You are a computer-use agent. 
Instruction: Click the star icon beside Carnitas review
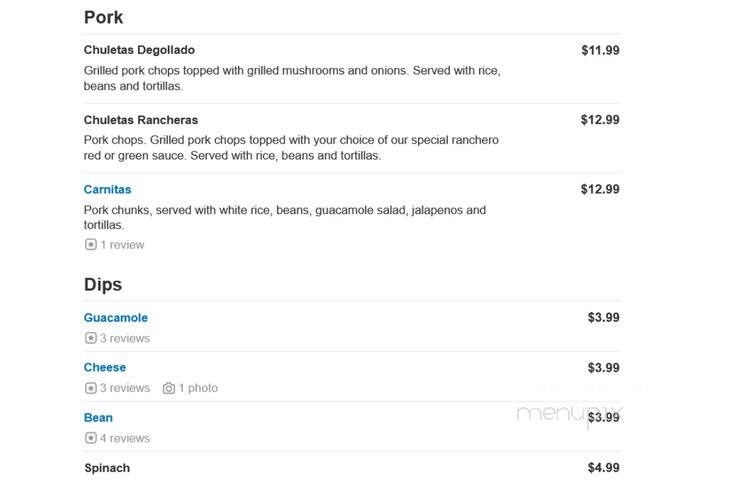(91, 245)
